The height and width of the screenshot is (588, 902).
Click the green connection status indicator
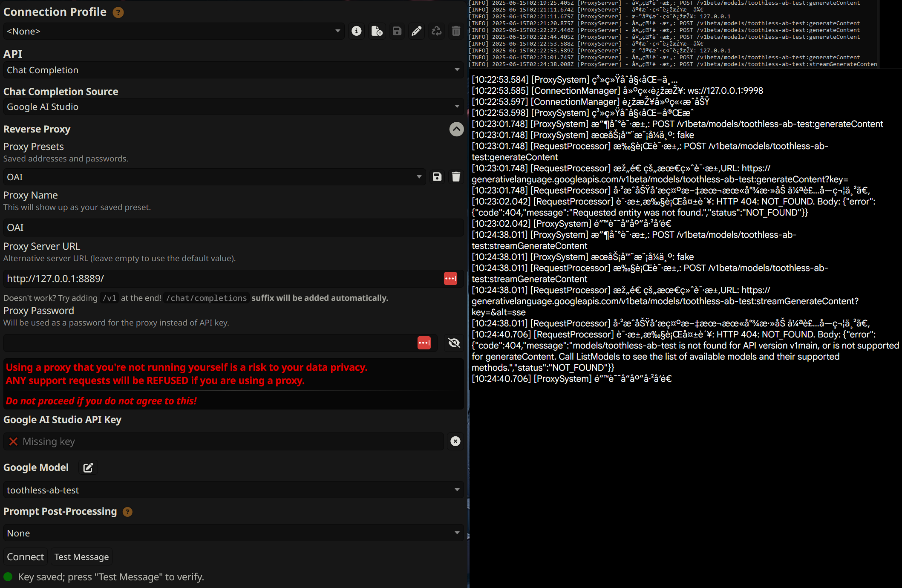point(8,577)
